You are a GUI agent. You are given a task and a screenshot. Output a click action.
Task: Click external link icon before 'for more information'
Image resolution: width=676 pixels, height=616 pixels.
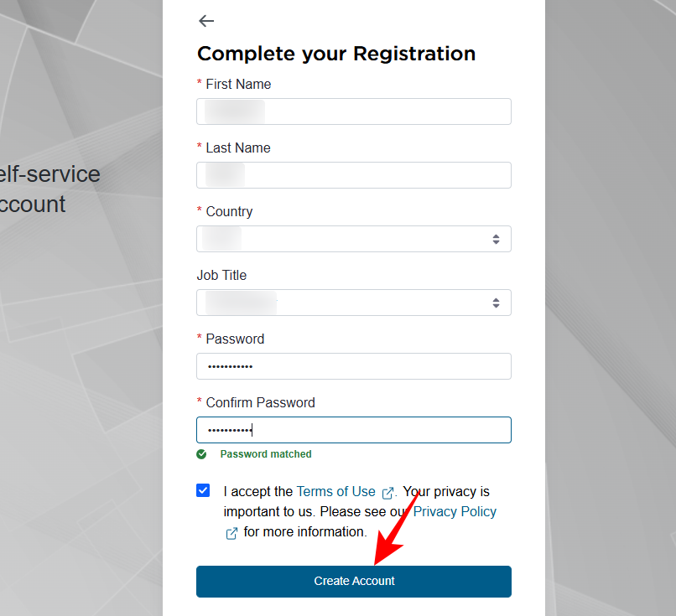click(231, 533)
